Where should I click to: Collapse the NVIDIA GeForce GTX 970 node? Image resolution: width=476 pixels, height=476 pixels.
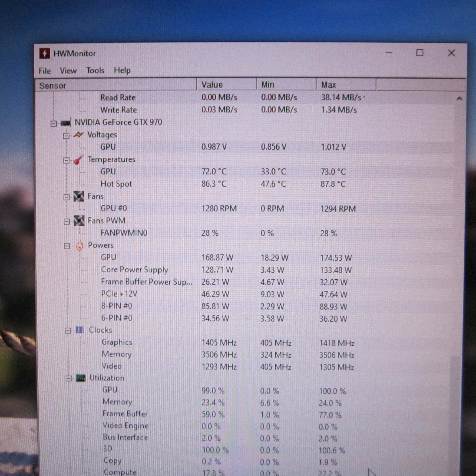[x=53, y=123]
